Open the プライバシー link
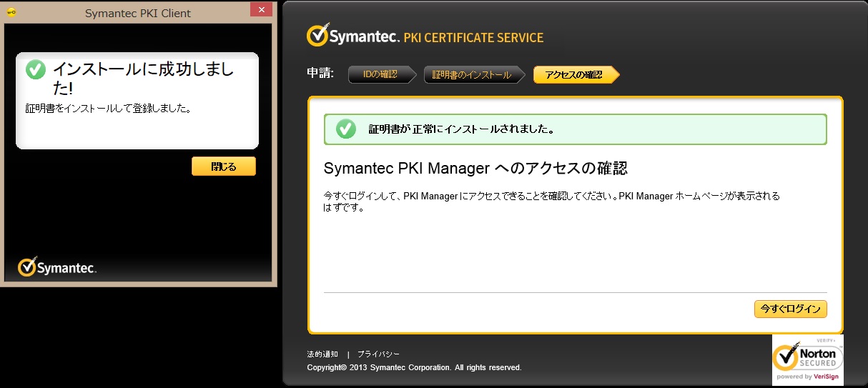This screenshot has width=868, height=388. [x=378, y=354]
